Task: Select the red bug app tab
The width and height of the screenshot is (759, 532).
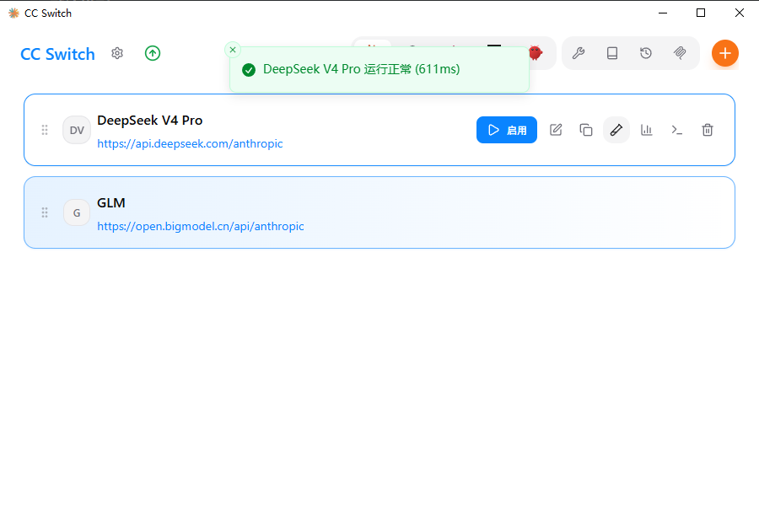Action: [x=536, y=52]
